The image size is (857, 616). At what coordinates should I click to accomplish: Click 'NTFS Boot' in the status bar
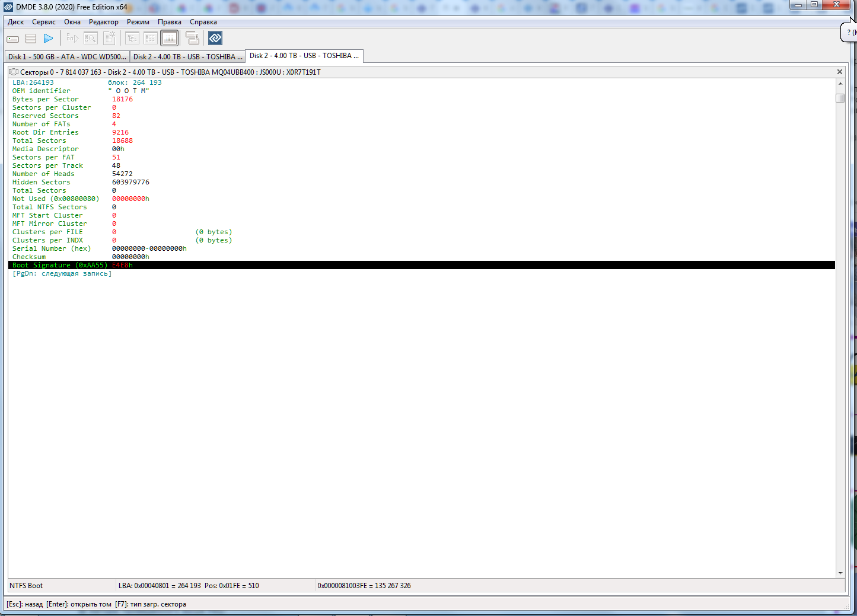(26, 586)
